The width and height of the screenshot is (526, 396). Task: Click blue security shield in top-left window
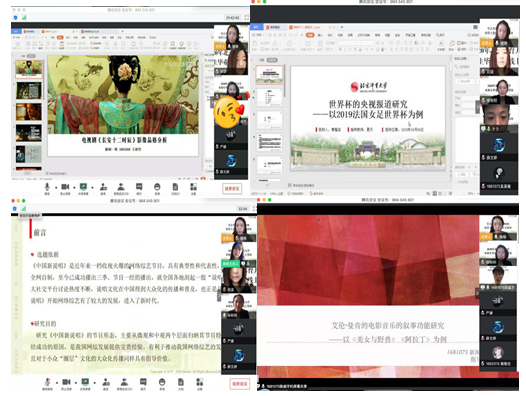coord(15,17)
